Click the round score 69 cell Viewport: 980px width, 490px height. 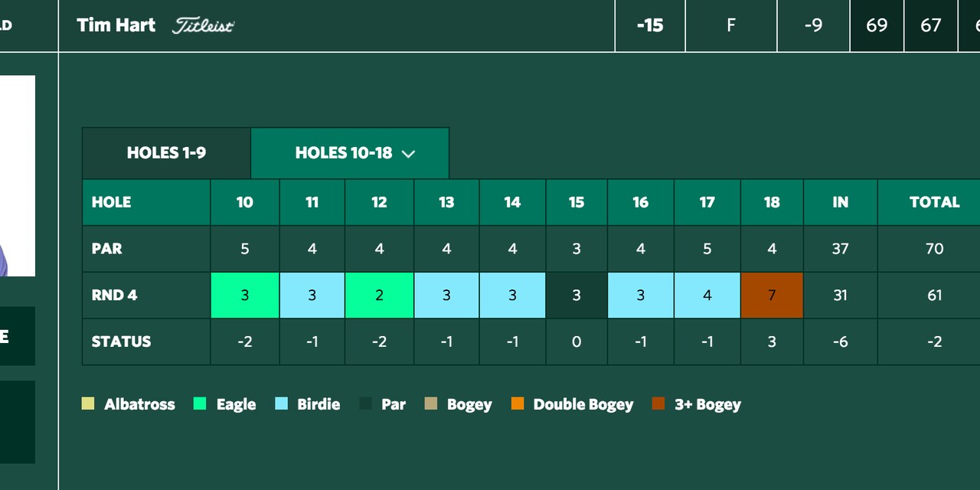click(876, 25)
